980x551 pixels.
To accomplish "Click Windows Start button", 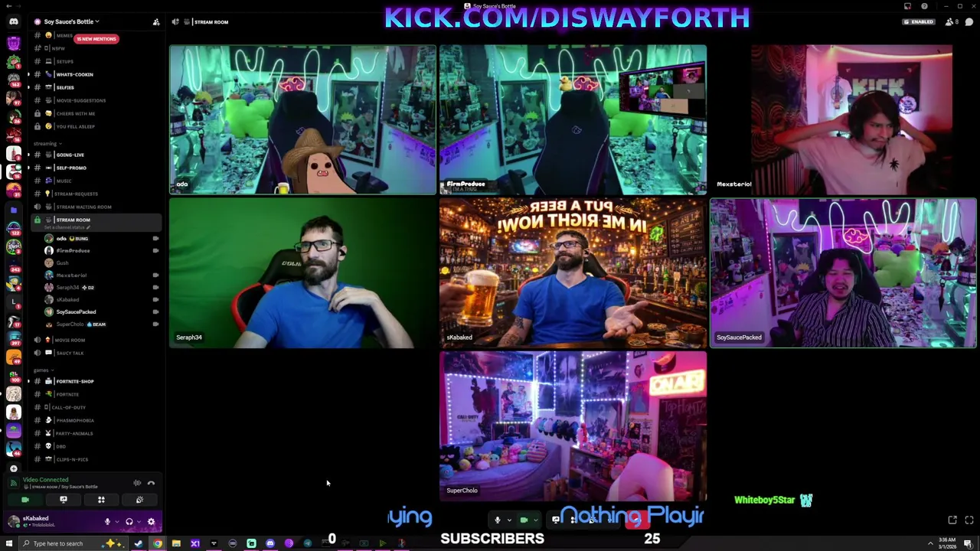I will [11, 543].
